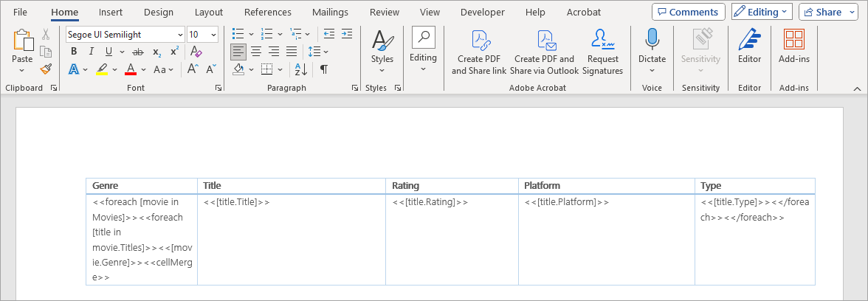Viewport: 868px width, 301px height.
Task: Click Create PDF and Share link
Action: point(479,52)
